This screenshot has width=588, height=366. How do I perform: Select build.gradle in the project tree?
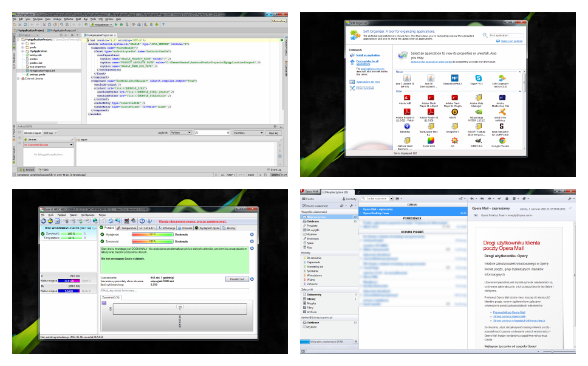coord(34,55)
